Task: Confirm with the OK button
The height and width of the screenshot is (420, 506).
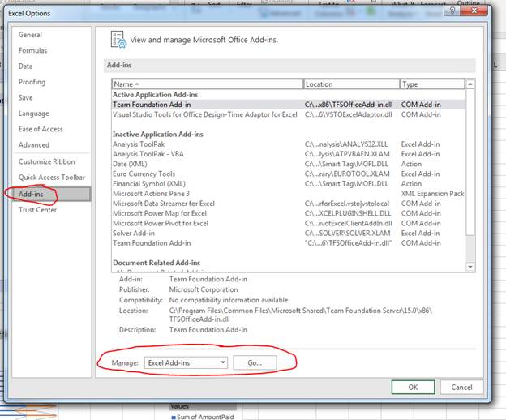Action: tap(413, 387)
